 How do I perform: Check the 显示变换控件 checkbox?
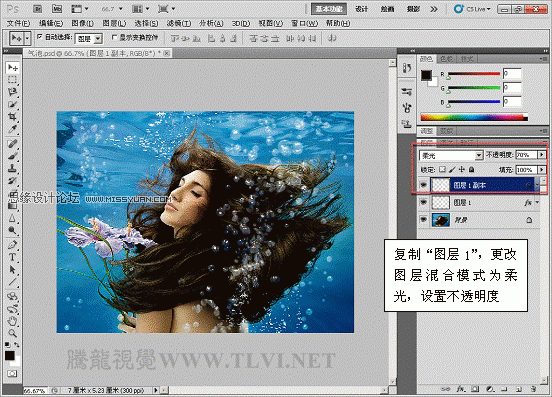114,37
